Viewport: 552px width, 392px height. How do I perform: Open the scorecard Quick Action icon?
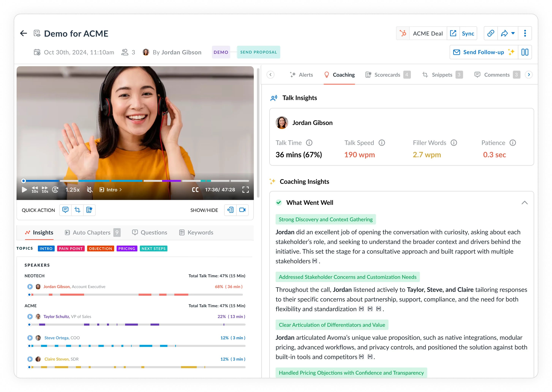89,210
